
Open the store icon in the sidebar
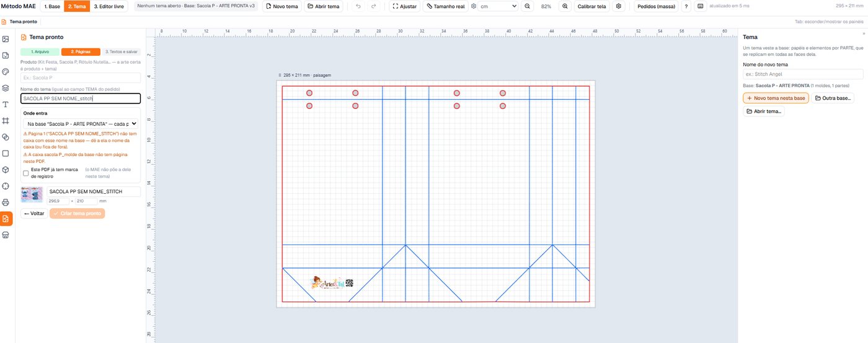(6, 235)
